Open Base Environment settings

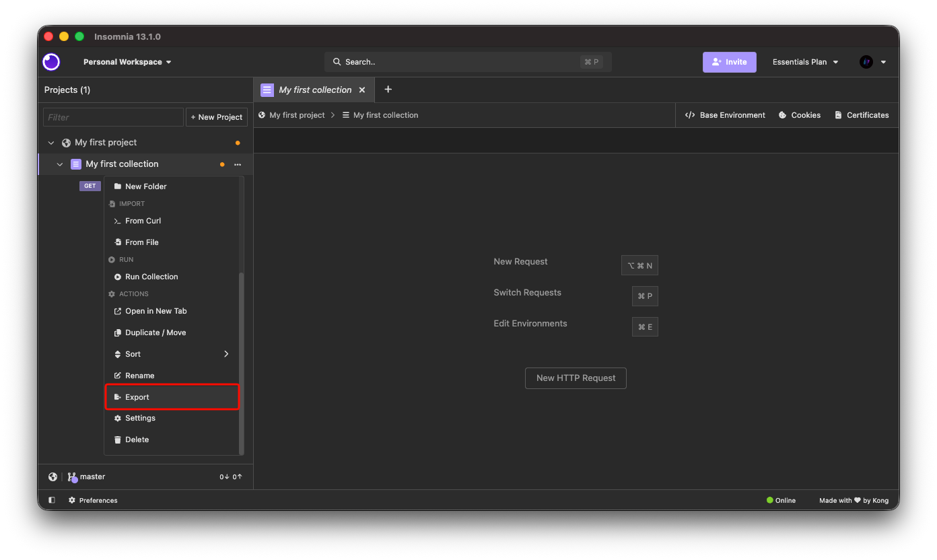click(x=725, y=115)
